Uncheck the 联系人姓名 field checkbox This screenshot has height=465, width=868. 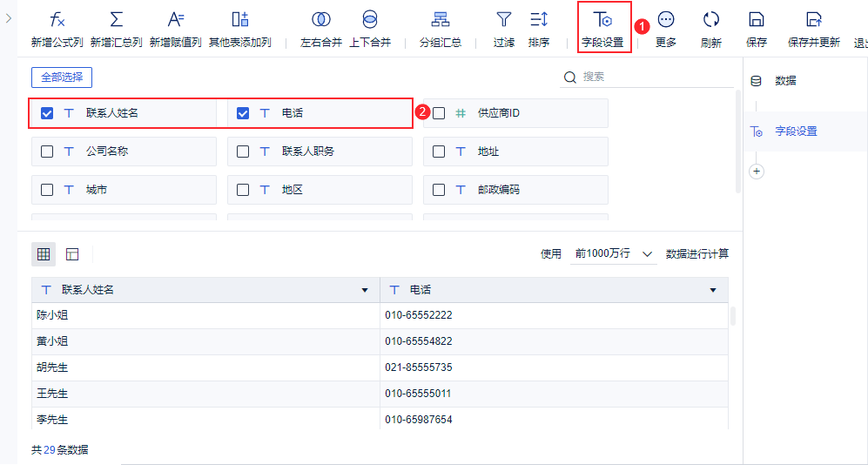[47, 113]
